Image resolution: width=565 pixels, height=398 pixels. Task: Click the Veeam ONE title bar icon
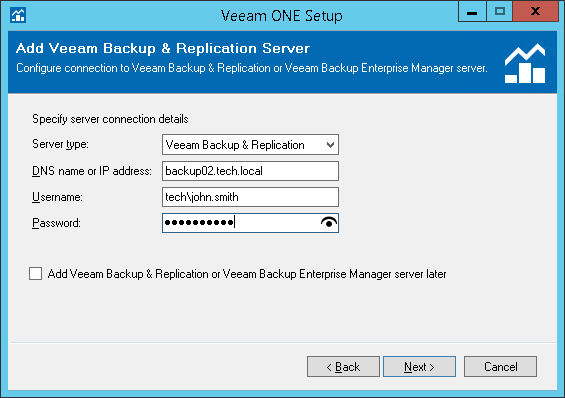point(18,15)
